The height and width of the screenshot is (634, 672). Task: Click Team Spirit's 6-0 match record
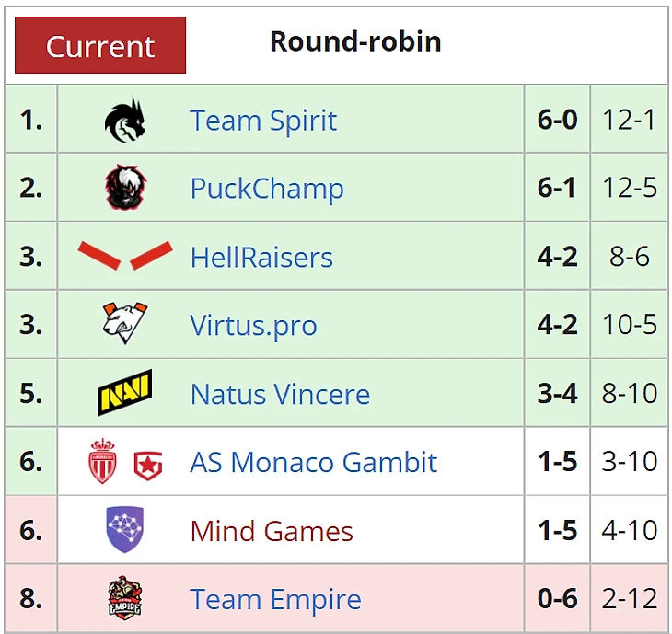tap(557, 119)
